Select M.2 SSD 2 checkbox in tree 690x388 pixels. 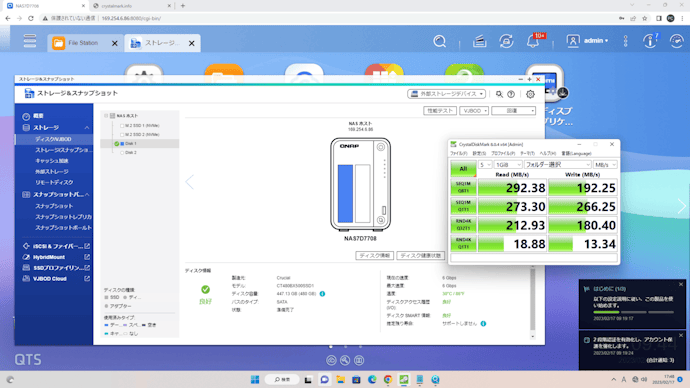(x=122, y=135)
